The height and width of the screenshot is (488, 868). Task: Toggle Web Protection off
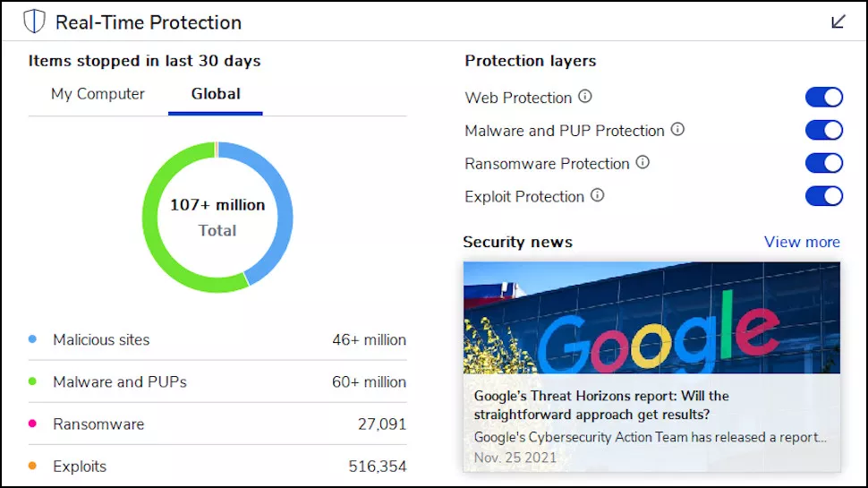click(824, 98)
